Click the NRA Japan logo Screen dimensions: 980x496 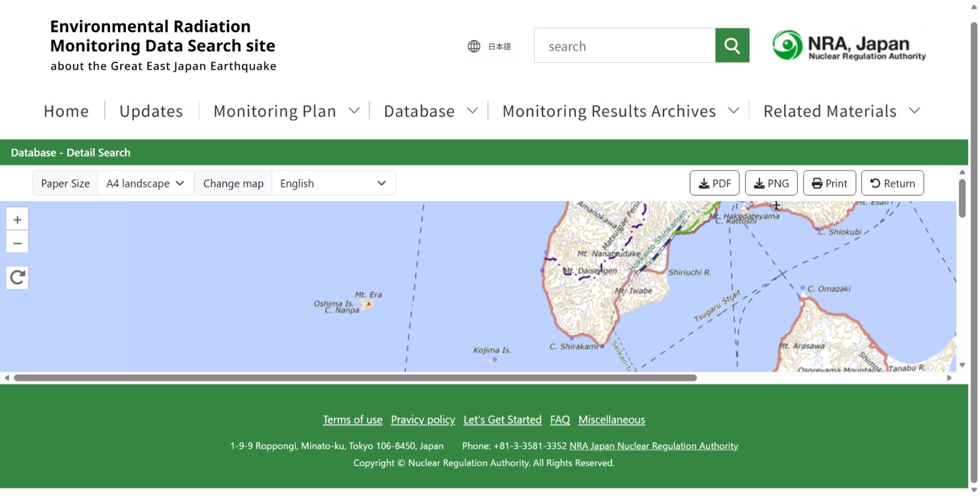click(849, 46)
